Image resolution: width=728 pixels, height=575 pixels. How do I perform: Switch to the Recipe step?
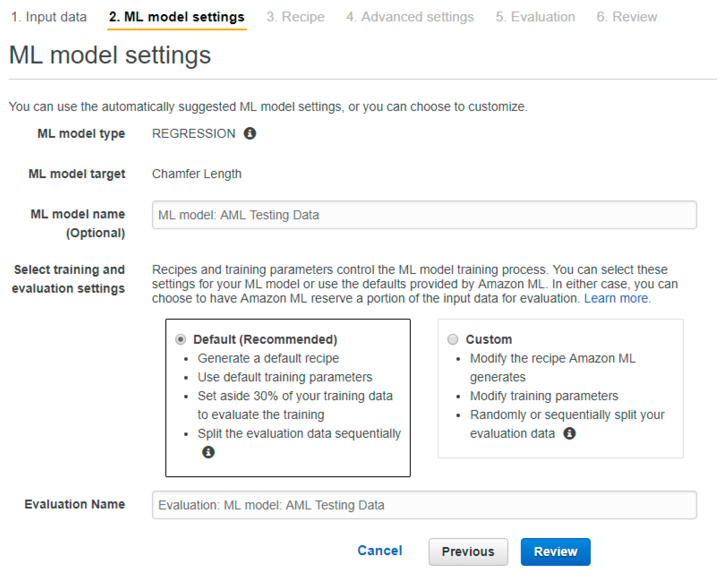[295, 17]
